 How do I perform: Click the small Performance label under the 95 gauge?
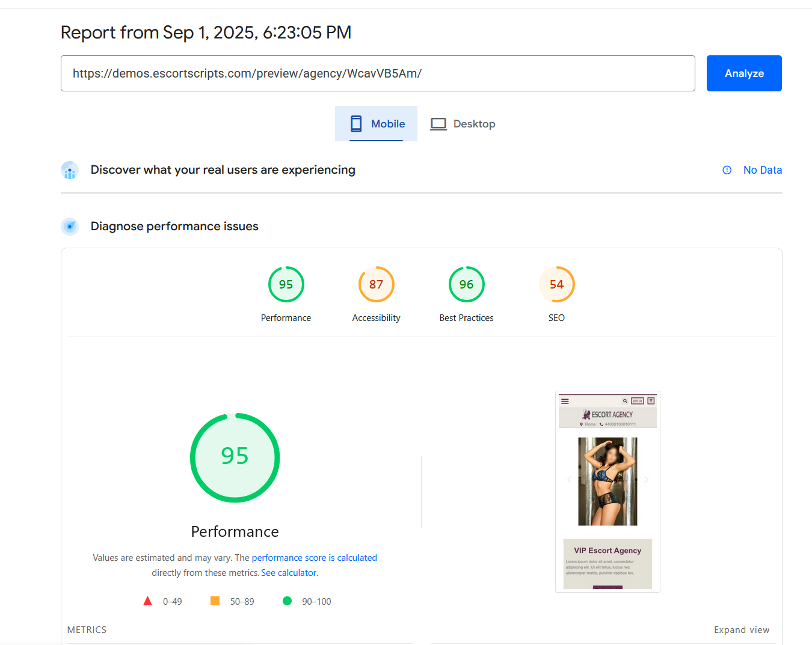coord(286,318)
